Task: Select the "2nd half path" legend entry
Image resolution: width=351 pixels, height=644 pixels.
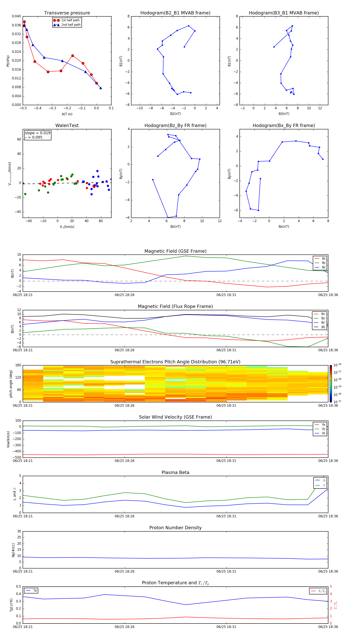Action: 67,25
